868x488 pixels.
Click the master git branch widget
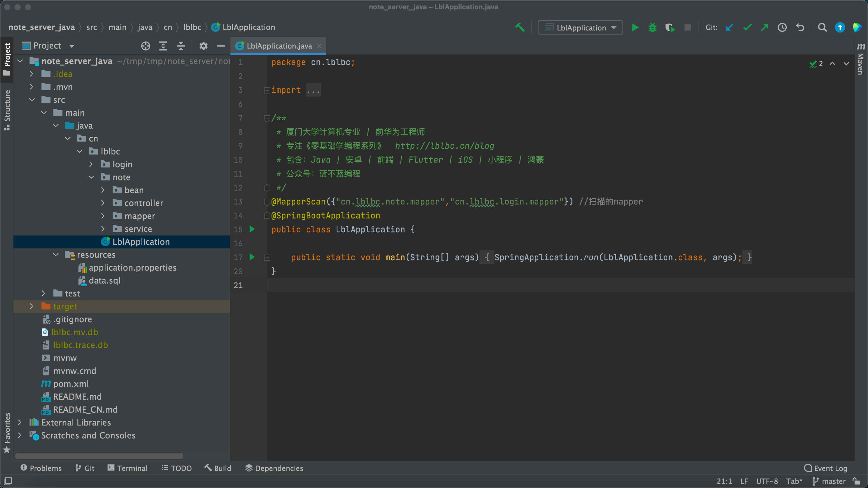[829, 481]
